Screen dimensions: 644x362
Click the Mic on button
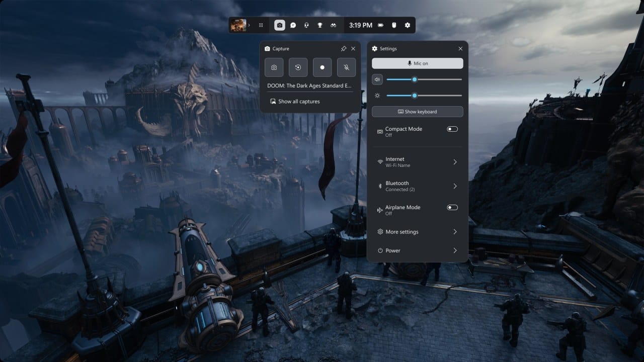418,63
